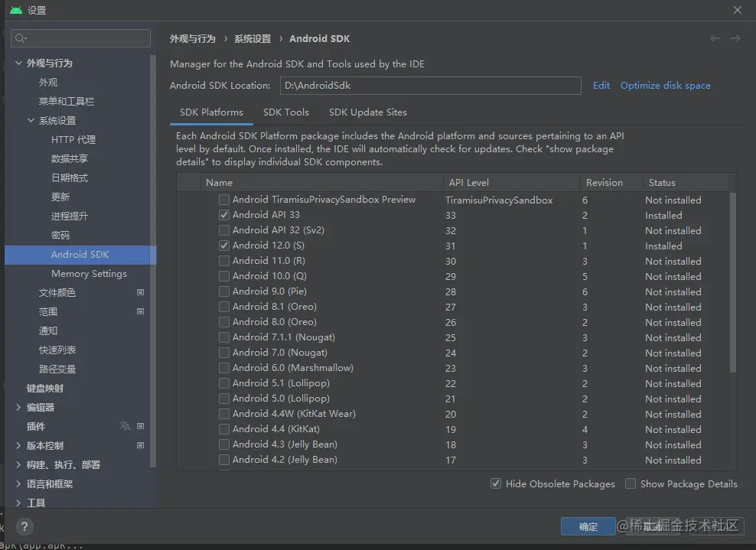Click inside the Android SDK Location field
This screenshot has height=550, width=756.
point(430,86)
